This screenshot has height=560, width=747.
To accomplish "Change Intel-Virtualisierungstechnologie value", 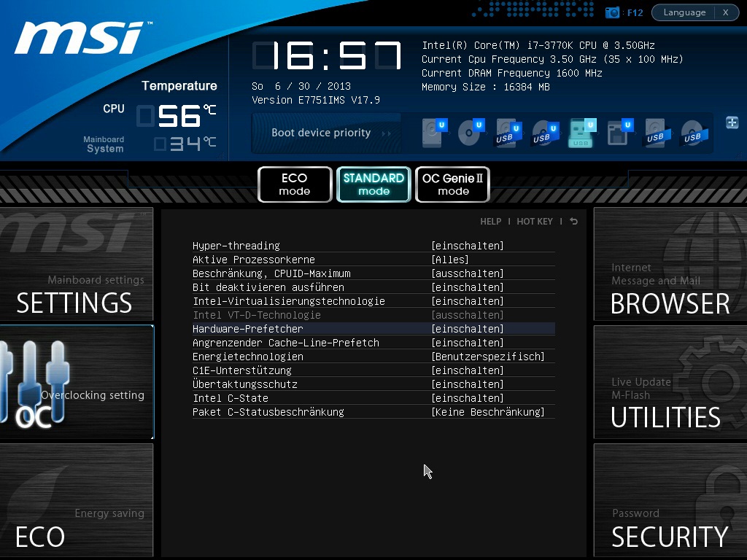I will 468,301.
